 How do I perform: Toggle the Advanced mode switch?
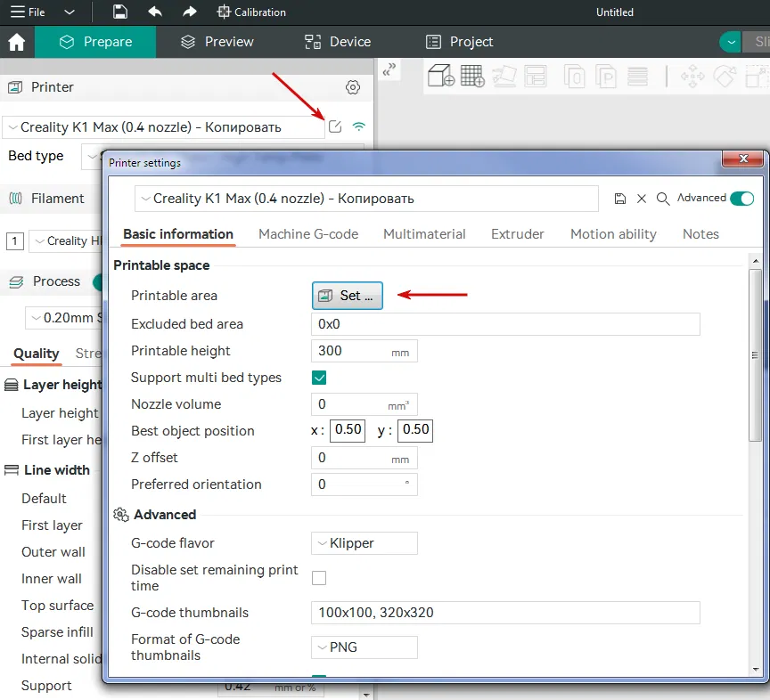tap(741, 199)
